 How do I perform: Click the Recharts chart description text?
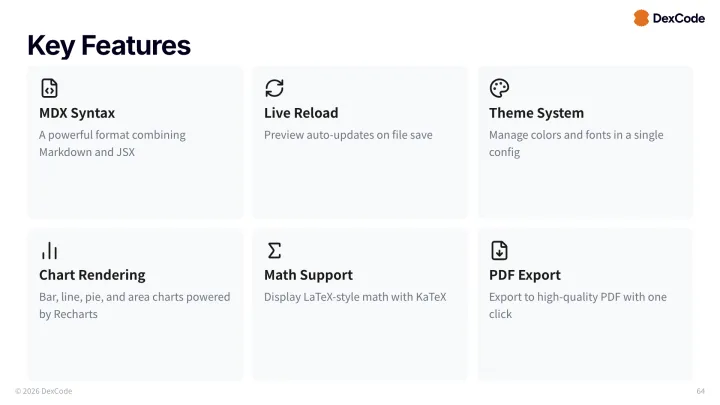pos(134,305)
